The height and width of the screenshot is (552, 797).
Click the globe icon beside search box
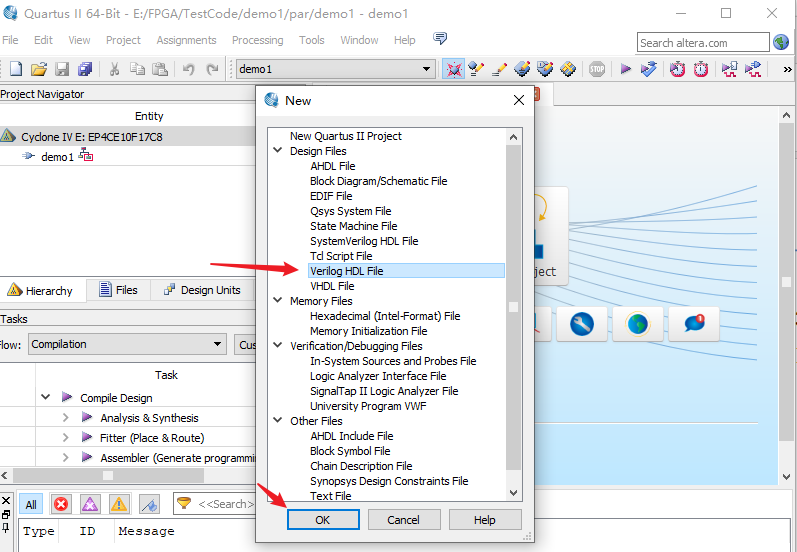781,42
